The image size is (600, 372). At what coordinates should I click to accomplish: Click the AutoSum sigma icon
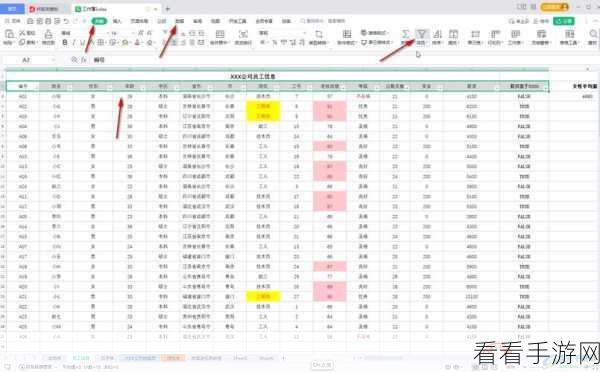point(406,34)
